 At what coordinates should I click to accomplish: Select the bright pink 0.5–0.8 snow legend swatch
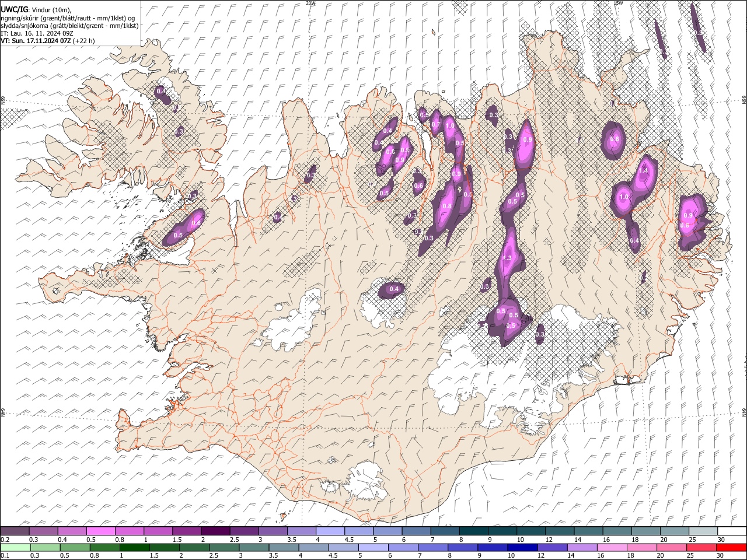[100, 531]
